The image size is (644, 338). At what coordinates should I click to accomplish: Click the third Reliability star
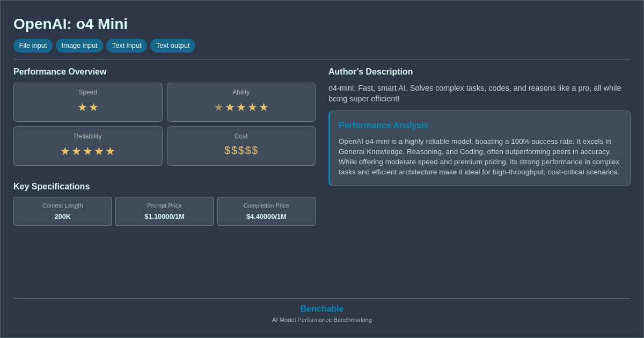coord(87,151)
